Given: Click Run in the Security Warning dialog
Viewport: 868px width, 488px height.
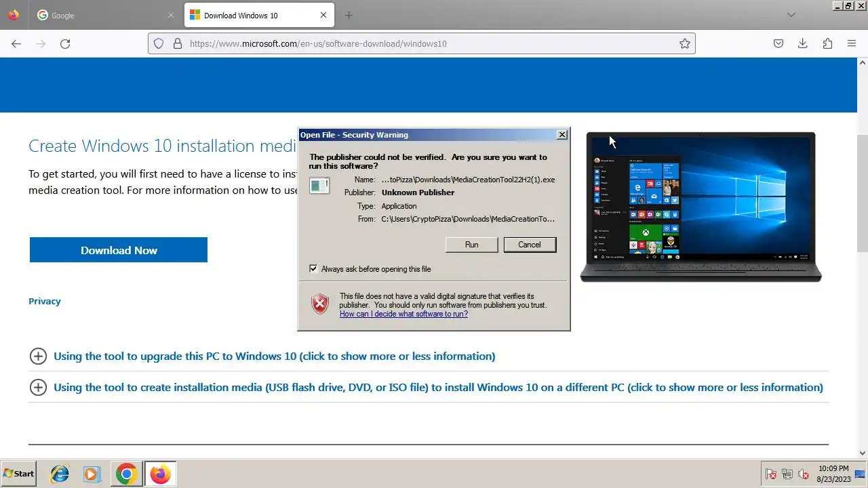Looking at the screenshot, I should click(x=471, y=245).
